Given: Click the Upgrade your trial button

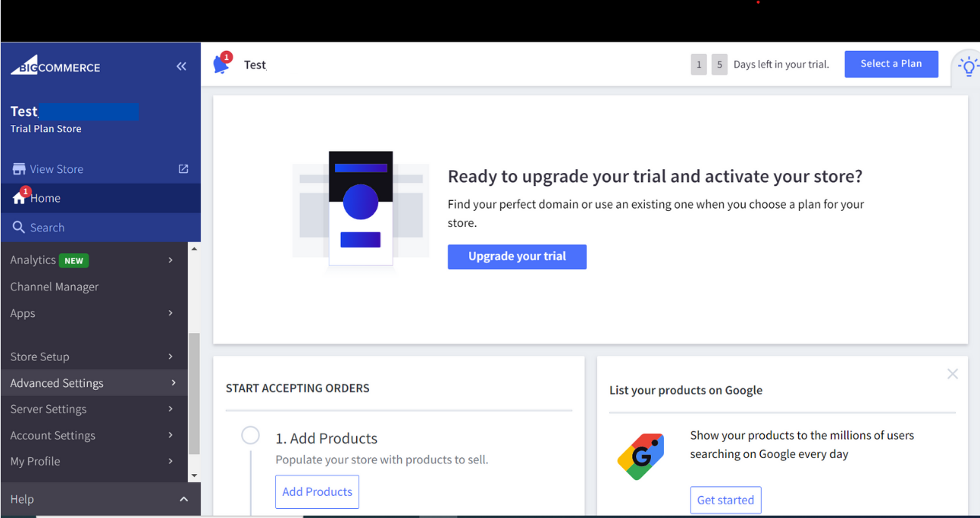Looking at the screenshot, I should [517, 256].
